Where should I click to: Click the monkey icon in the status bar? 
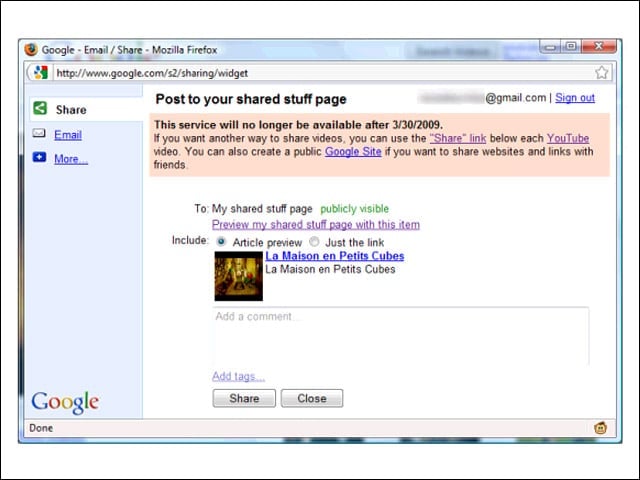point(600,428)
